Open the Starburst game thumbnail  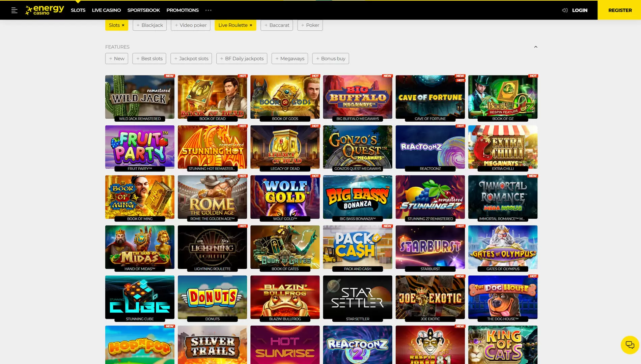point(430,247)
